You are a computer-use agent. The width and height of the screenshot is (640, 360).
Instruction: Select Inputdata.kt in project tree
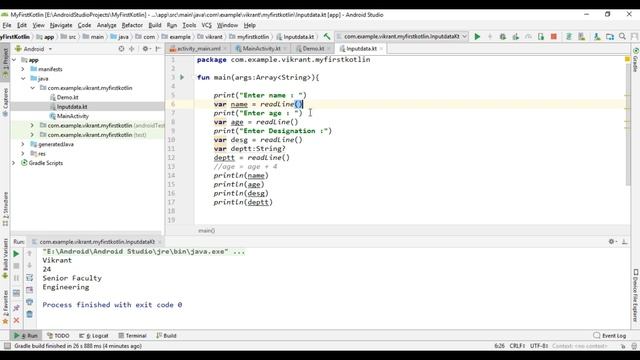point(72,107)
